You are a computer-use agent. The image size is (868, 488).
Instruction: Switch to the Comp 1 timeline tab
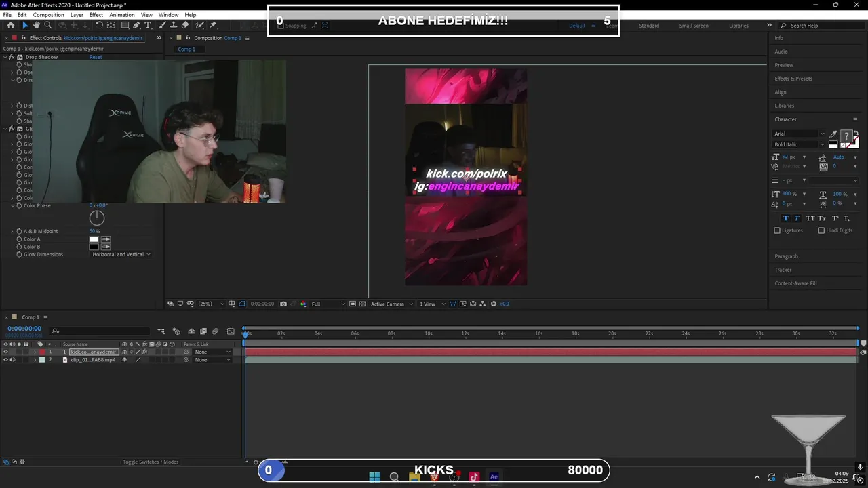pos(31,317)
